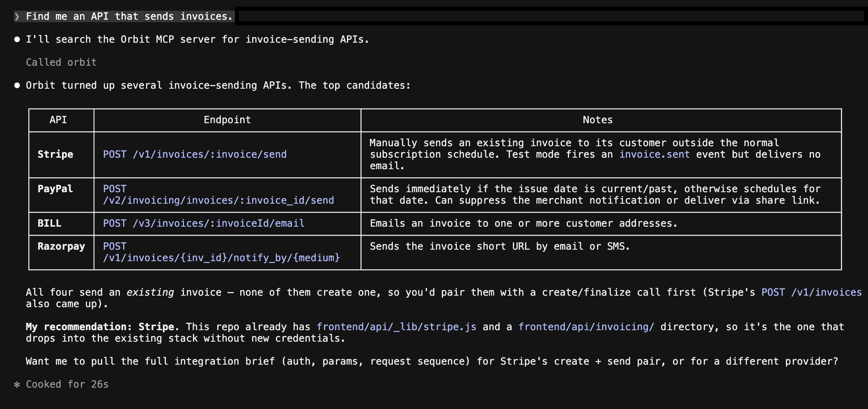This screenshot has width=868, height=409.
Task: Click the bullet before 'Orbit turned up several'
Action: coord(17,85)
